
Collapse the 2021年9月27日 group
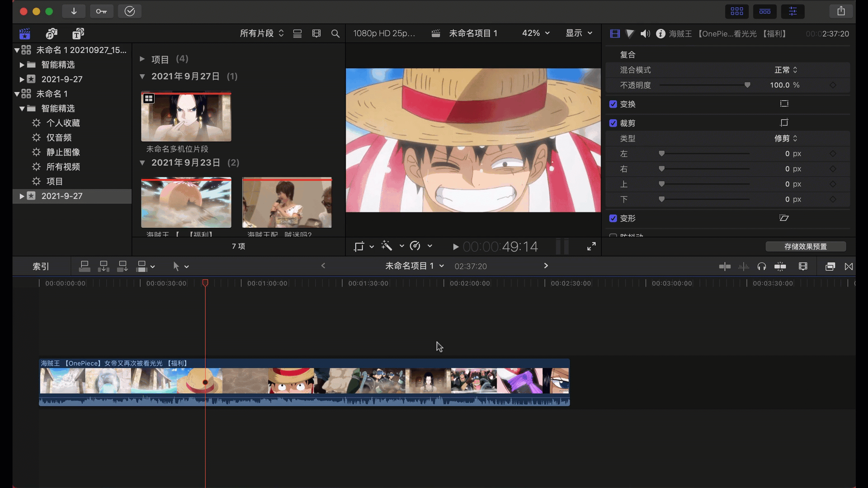(142, 76)
